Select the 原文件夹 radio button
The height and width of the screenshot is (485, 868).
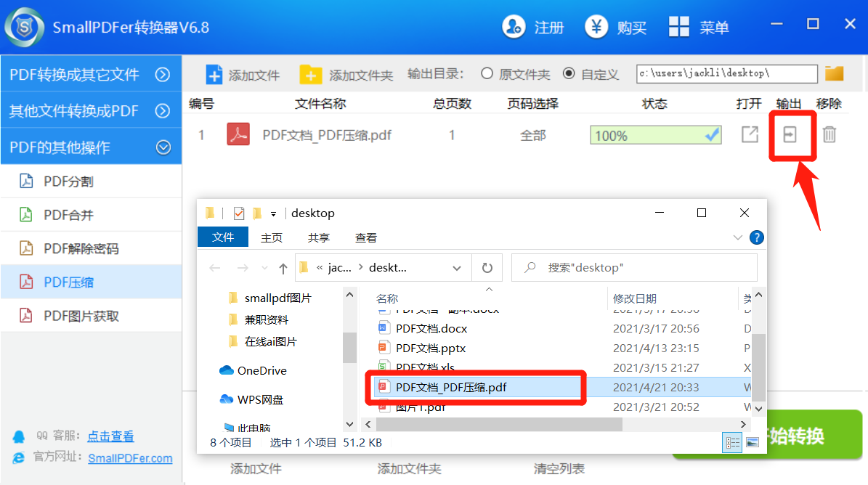[487, 74]
